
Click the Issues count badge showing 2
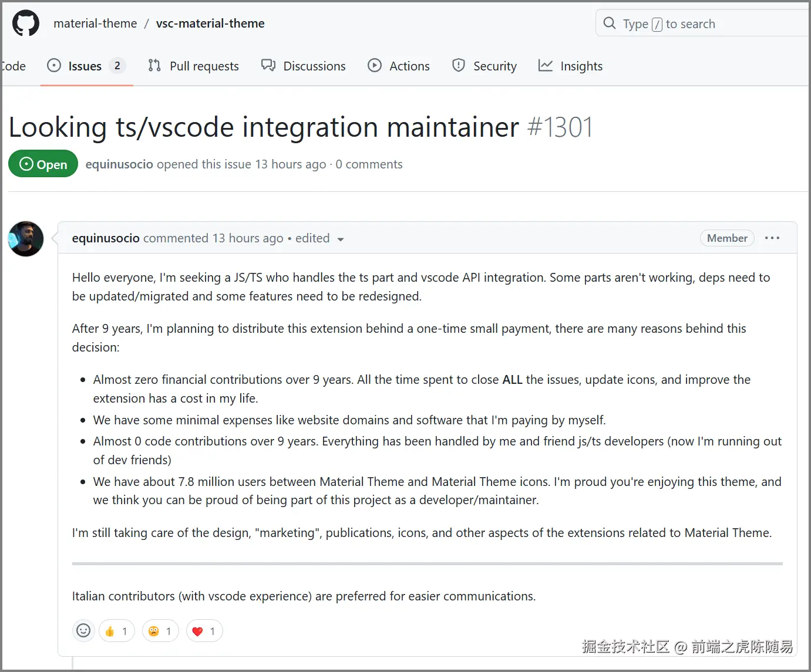point(117,66)
